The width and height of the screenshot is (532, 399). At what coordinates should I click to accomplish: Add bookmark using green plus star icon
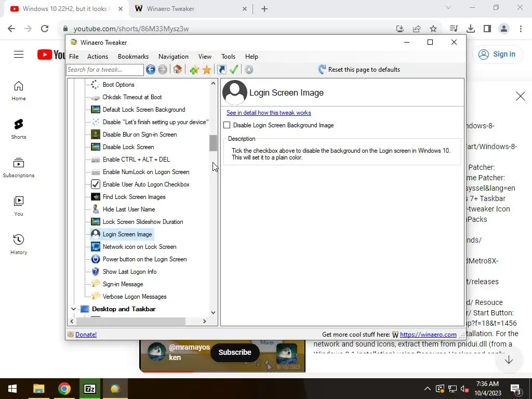tap(194, 70)
